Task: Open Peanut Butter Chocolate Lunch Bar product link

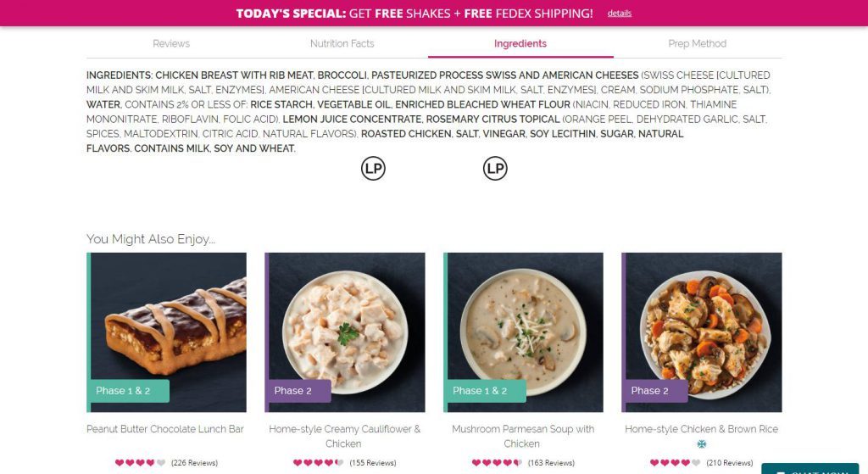Action: (165, 429)
